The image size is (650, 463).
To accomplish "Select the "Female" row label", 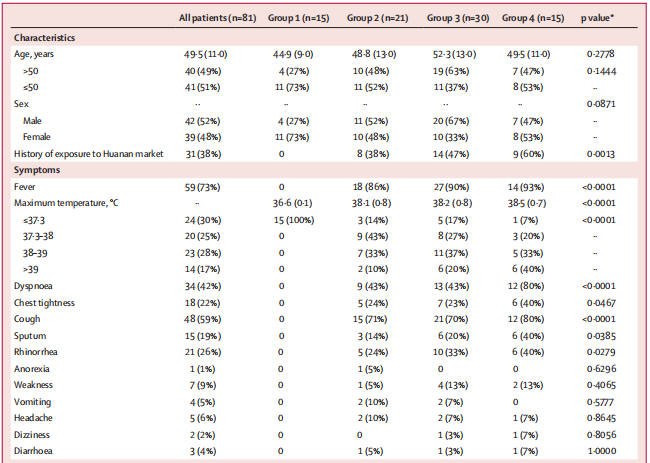I will pos(37,137).
